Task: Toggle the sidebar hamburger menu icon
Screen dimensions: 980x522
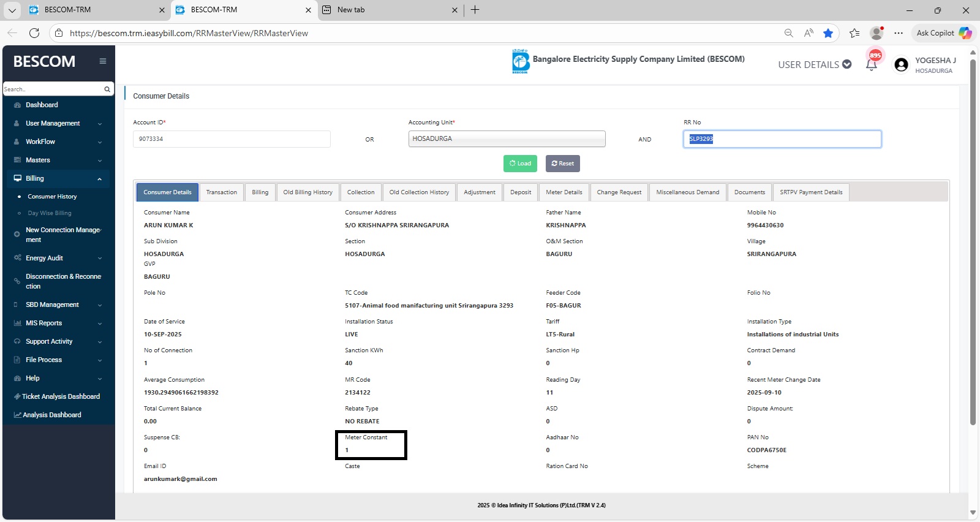Action: (103, 61)
